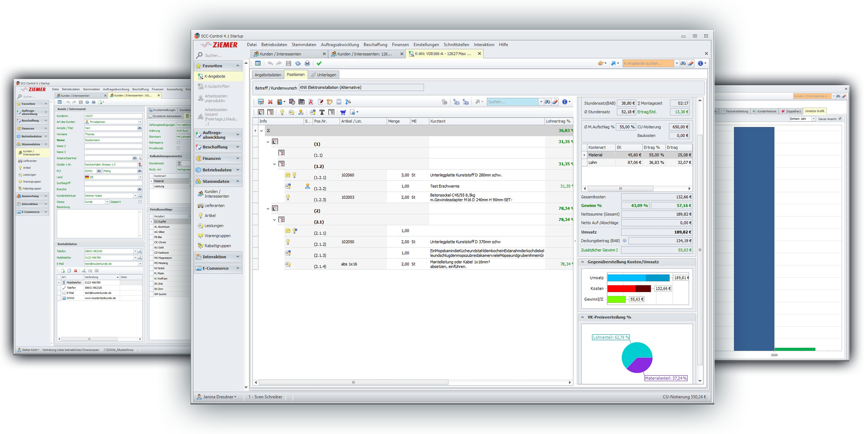Image resolution: width=868 pixels, height=434 pixels.
Task: Click the green checkmark confirm icon
Action: 319,64
